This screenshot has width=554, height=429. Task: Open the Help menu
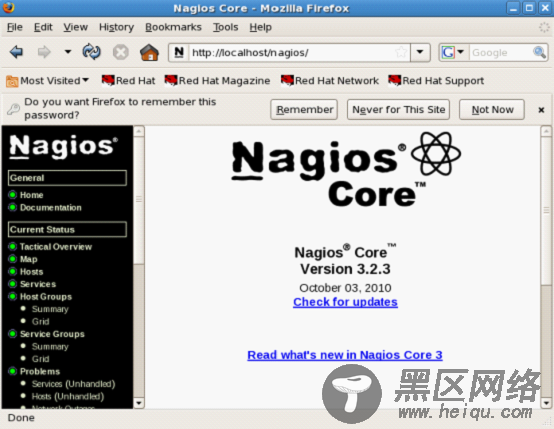click(260, 27)
